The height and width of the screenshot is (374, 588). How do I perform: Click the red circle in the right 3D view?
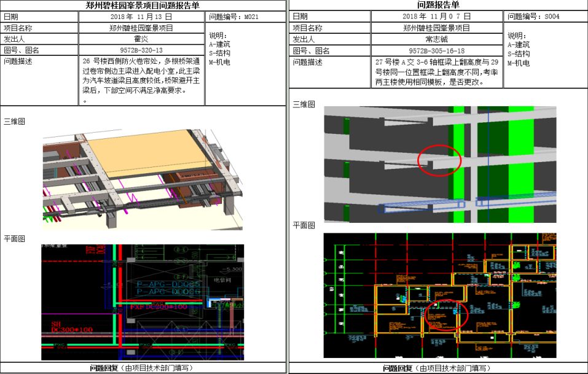(x=439, y=158)
